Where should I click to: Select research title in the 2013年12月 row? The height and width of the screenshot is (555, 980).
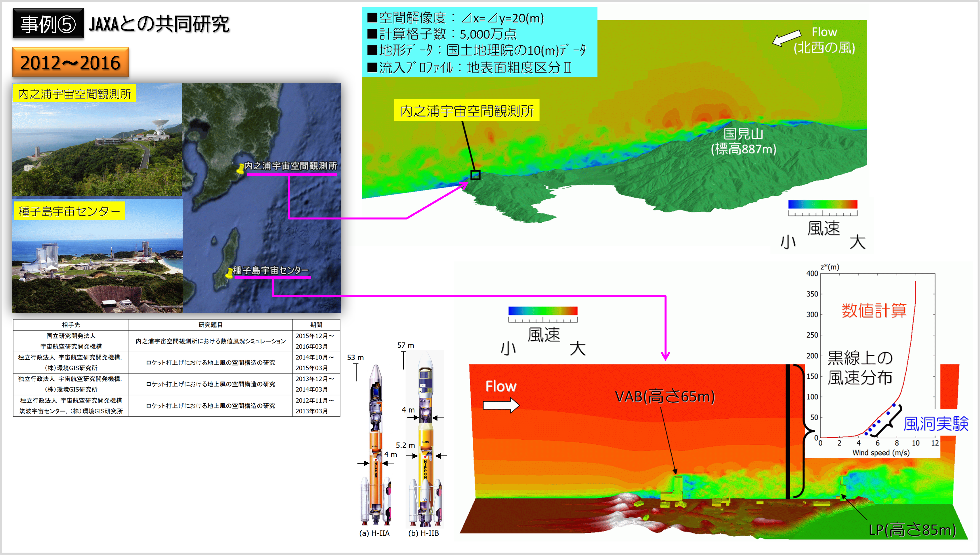pyautogui.click(x=210, y=384)
